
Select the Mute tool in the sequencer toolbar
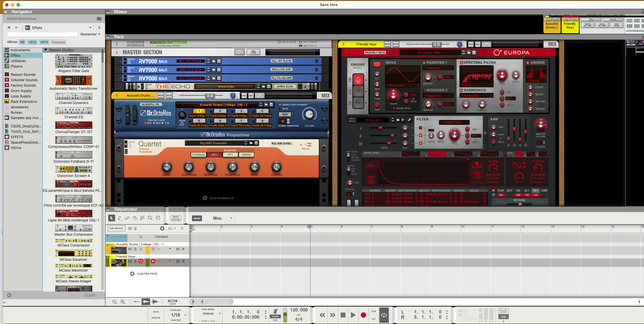point(142,218)
